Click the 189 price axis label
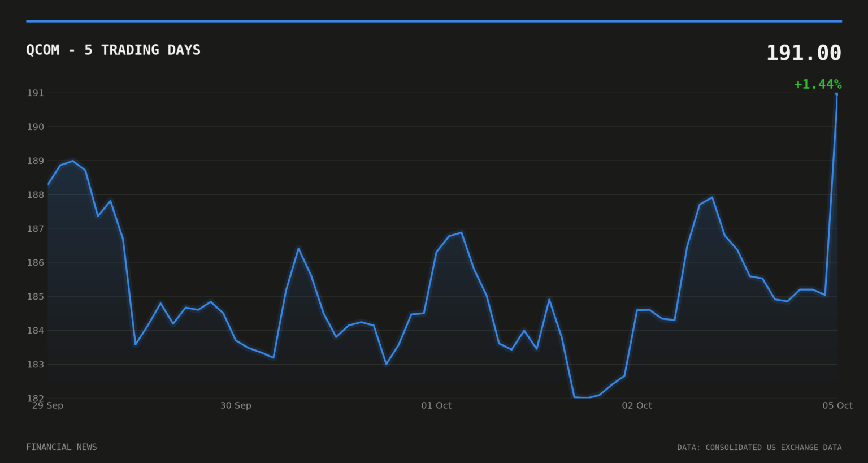Image resolution: width=868 pixels, height=463 pixels. coord(36,161)
